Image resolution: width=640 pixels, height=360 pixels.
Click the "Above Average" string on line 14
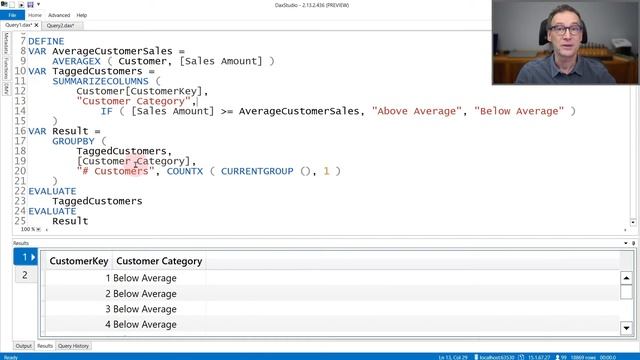click(x=417, y=111)
